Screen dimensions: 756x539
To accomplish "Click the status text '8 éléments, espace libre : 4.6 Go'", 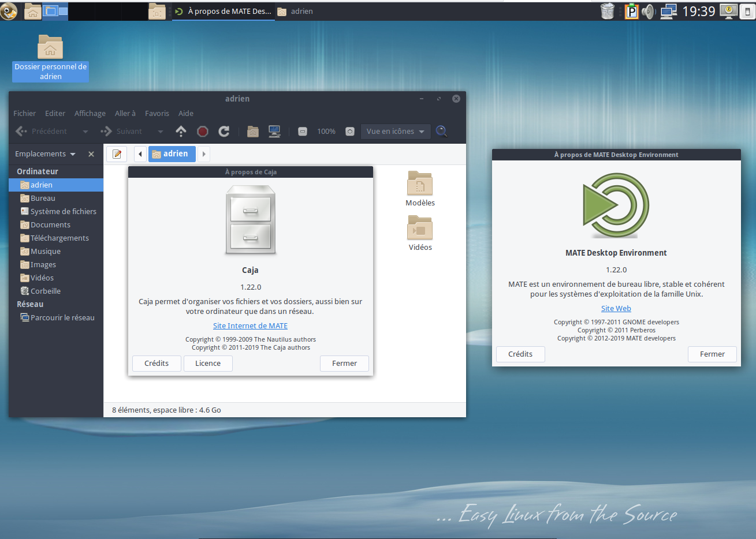I will (x=166, y=410).
